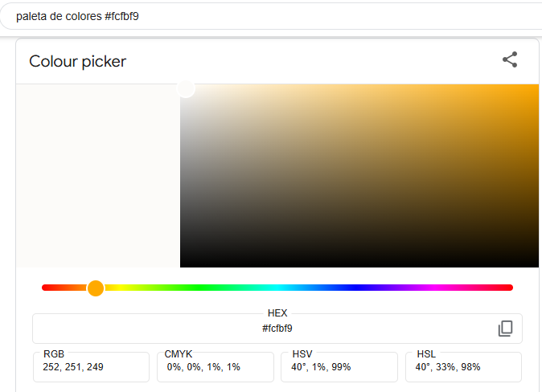Click the search box with paleta de colores
Image resolution: width=542 pixels, height=392 pixels.
coord(271,16)
